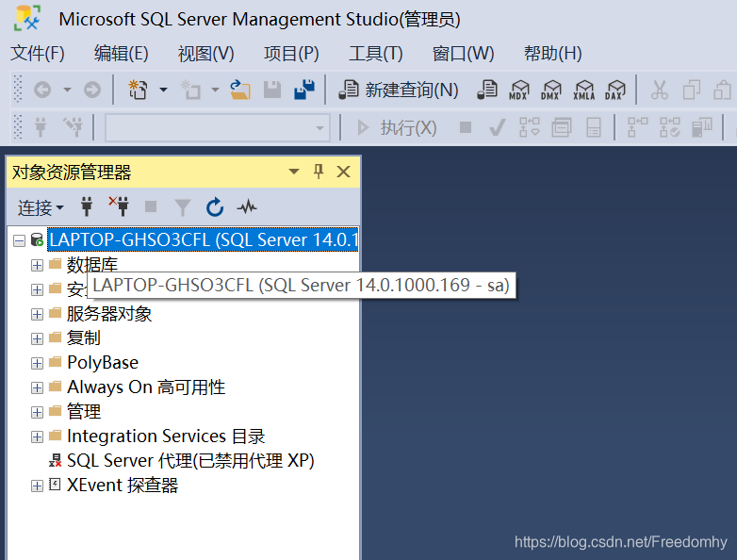This screenshot has height=560, width=737.
Task: Click the MDX query icon
Action: point(519,90)
